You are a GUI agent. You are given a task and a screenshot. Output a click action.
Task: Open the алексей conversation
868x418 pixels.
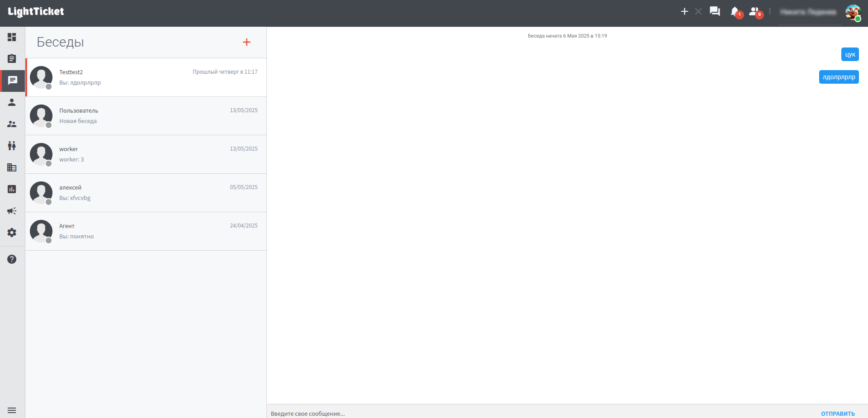coord(146,193)
